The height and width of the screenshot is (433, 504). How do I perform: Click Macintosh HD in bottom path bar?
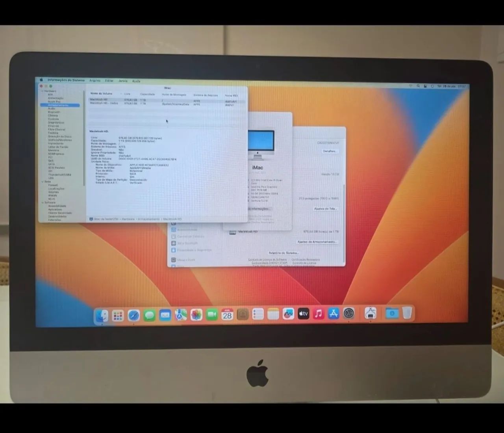[172, 219]
